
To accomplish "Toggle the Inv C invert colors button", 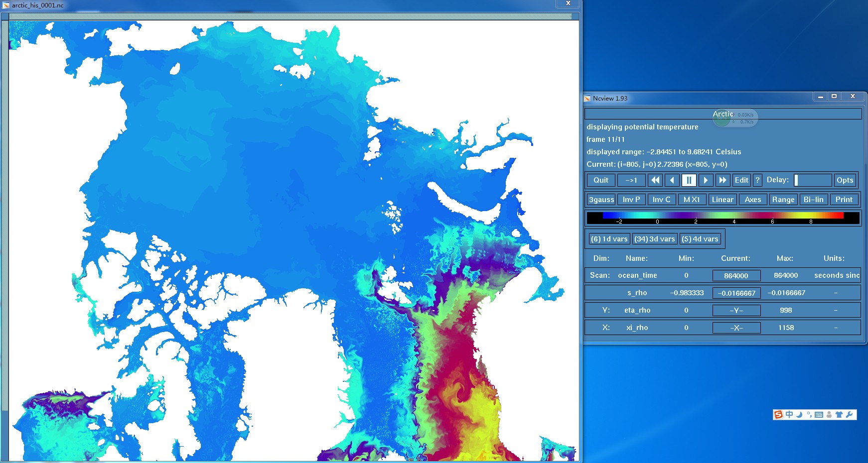I will 661,200.
